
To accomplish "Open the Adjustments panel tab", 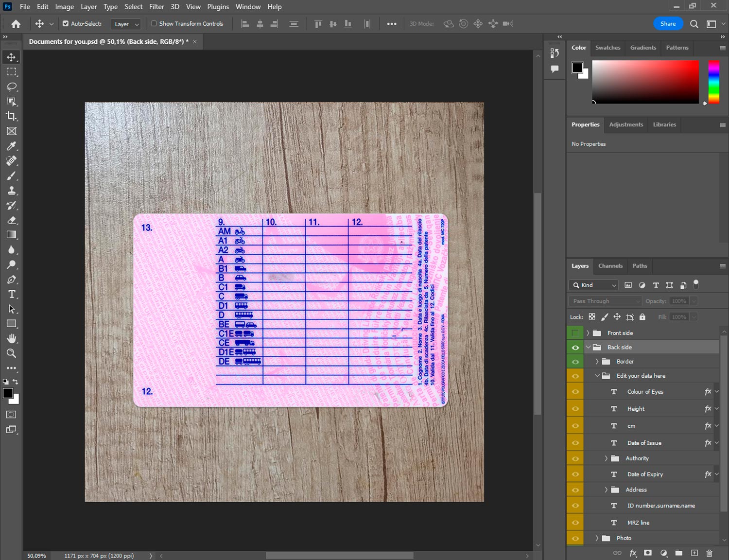I will [x=625, y=124].
